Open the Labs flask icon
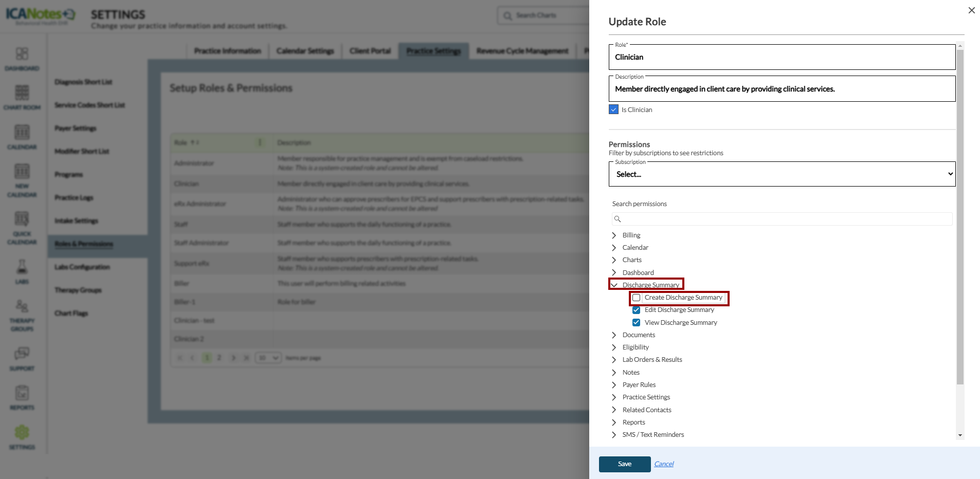 [x=22, y=267]
